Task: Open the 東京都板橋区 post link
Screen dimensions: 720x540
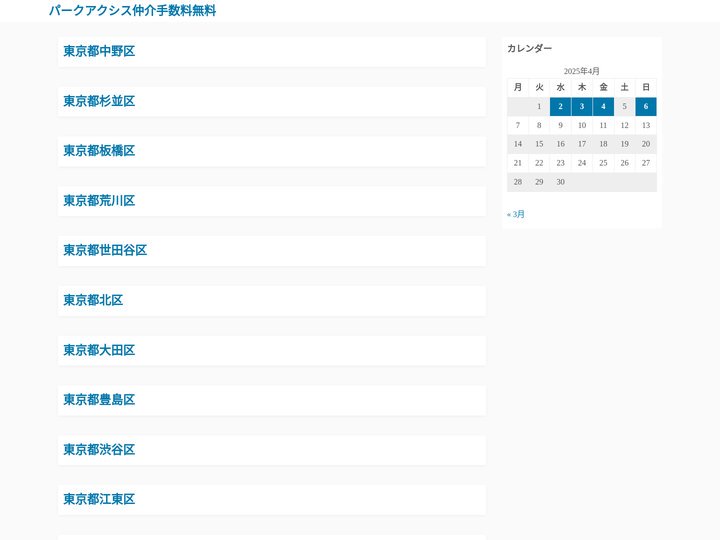Action: point(99,151)
